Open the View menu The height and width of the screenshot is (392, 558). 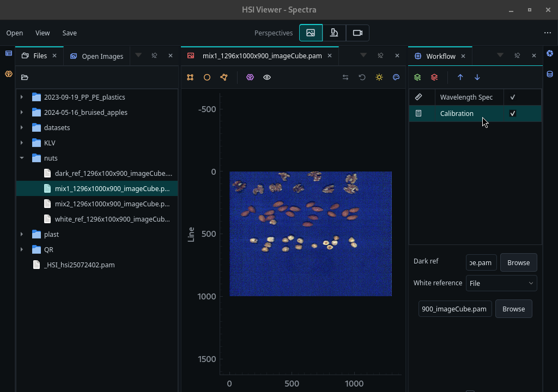[x=43, y=33]
